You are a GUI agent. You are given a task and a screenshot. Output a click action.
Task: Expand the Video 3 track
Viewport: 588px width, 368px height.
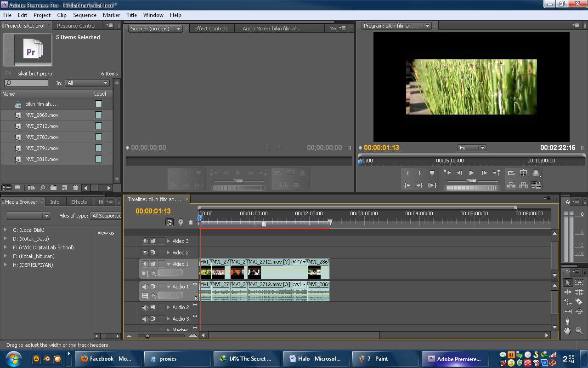point(169,241)
